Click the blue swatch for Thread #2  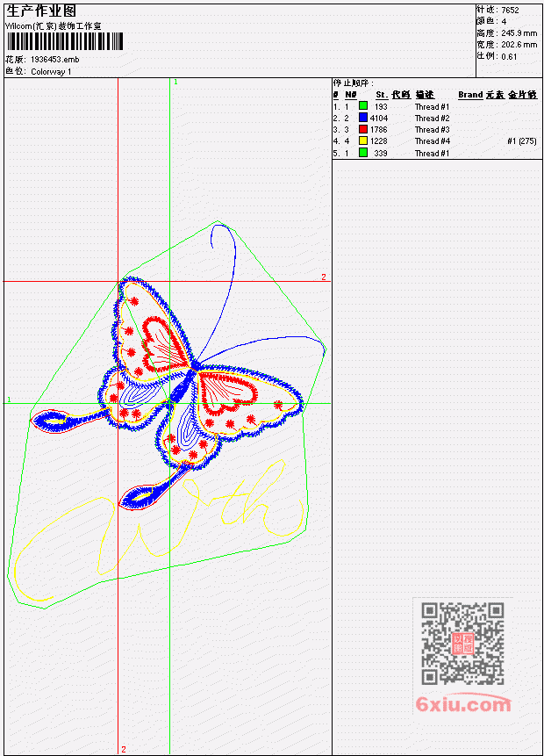pos(363,117)
